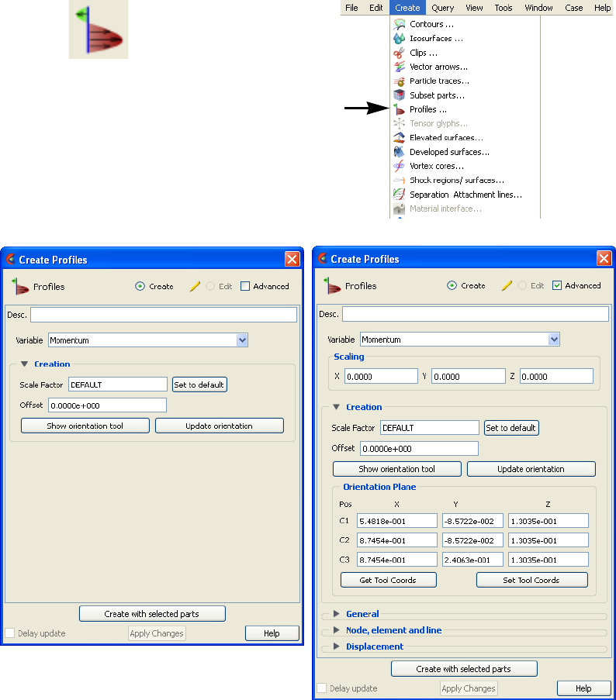Image resolution: width=616 pixels, height=700 pixels.
Task: Click Get Tool Coords button
Action: [388, 580]
